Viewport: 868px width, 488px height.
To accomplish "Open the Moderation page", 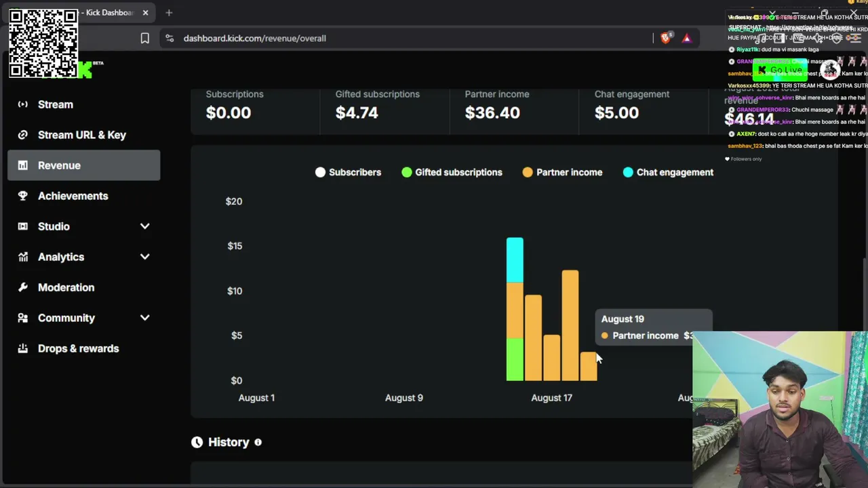I will [83, 287].
